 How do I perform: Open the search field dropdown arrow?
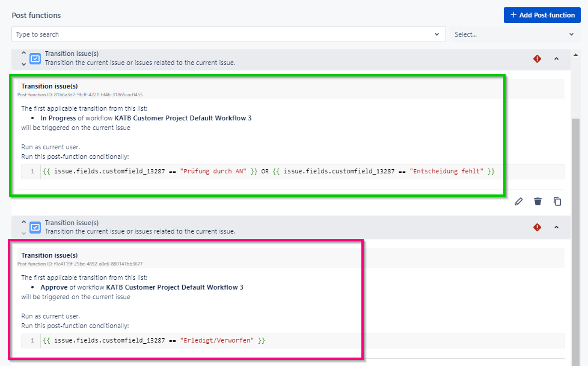437,34
